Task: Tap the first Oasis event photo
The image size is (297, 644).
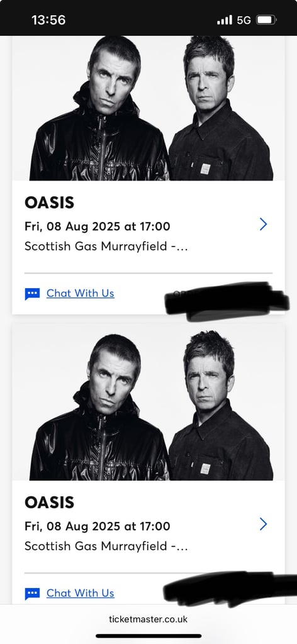Action: [x=148, y=108]
